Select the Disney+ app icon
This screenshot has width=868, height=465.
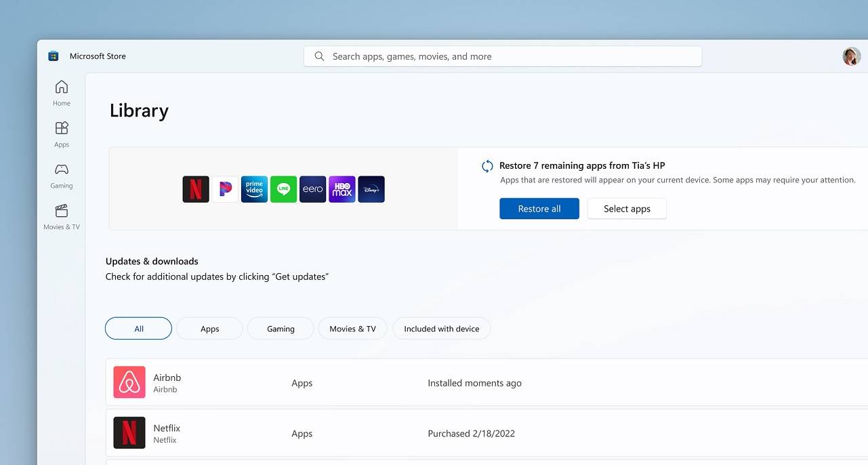click(371, 189)
